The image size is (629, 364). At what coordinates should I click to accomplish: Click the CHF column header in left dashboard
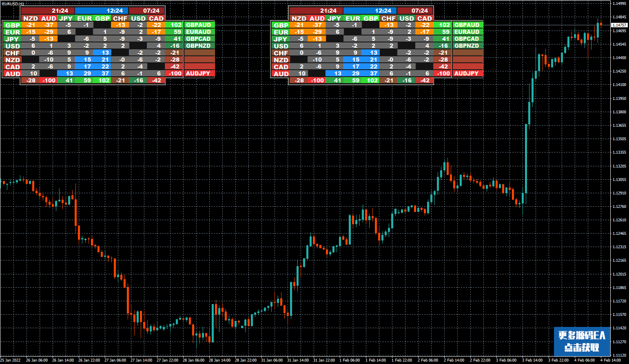120,18
